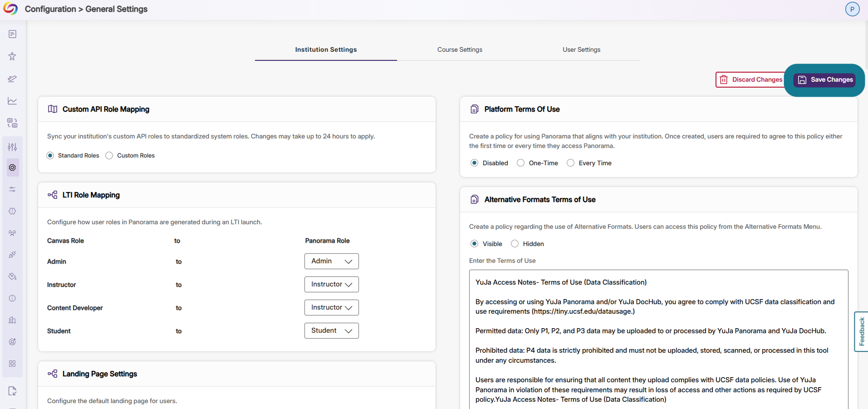This screenshot has height=409, width=868.
Task: Open the accessibility person sidebar icon
Action: (12, 56)
